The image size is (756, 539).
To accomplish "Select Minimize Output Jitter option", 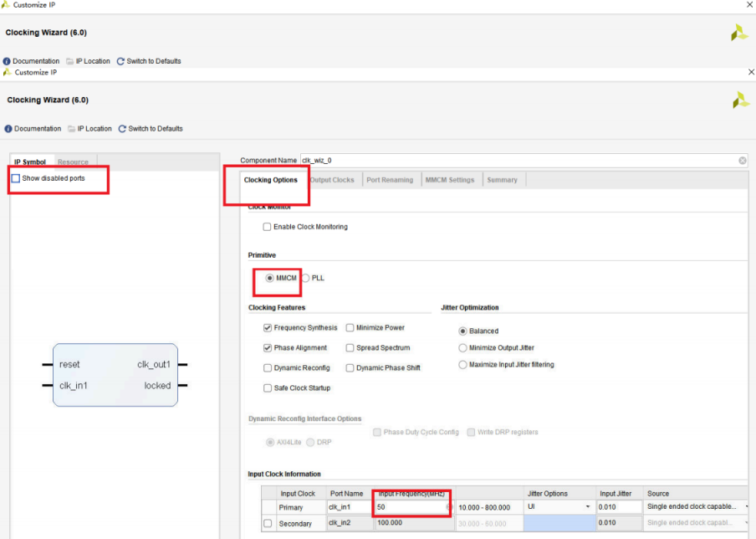I will click(463, 348).
